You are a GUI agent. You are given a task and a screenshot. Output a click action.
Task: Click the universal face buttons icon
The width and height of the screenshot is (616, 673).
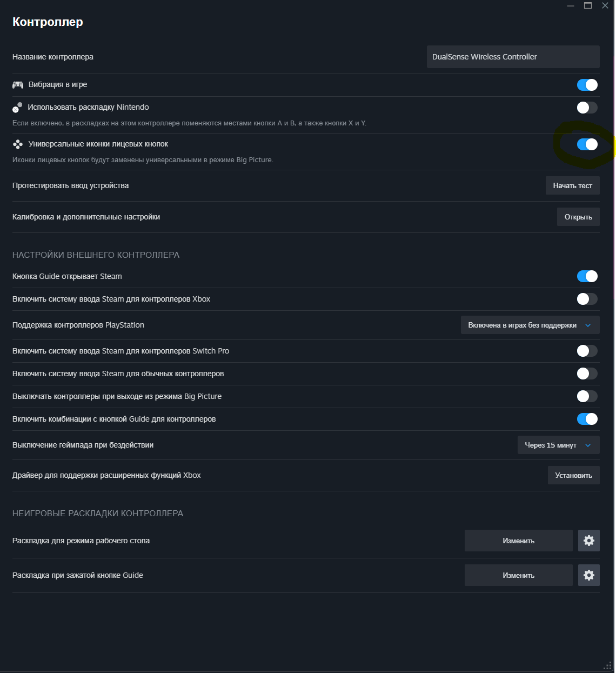(x=18, y=144)
